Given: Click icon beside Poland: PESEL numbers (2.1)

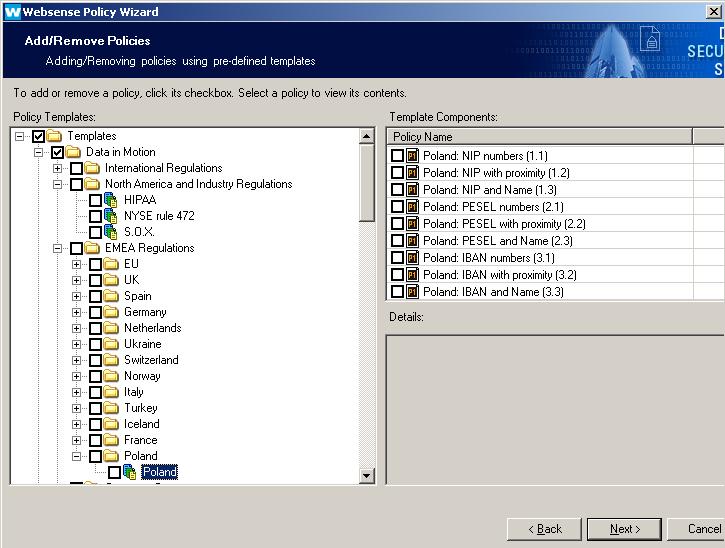Looking at the screenshot, I should pyautogui.click(x=412, y=207).
